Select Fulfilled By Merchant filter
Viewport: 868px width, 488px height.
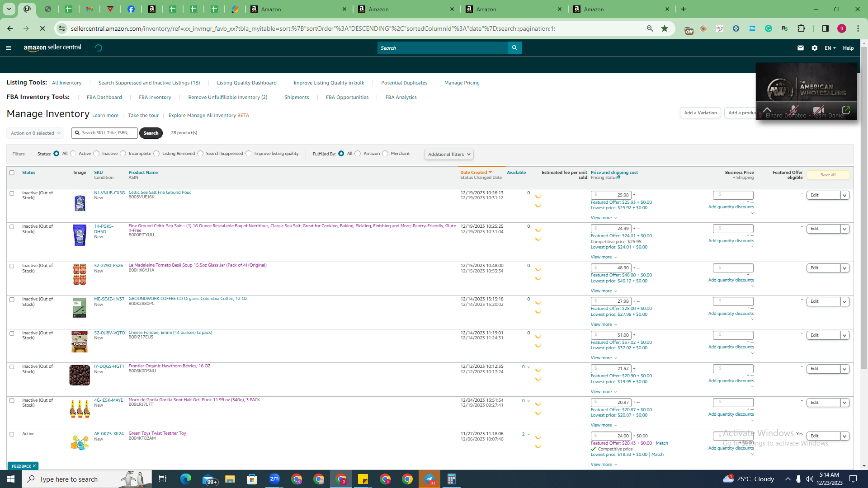(385, 154)
